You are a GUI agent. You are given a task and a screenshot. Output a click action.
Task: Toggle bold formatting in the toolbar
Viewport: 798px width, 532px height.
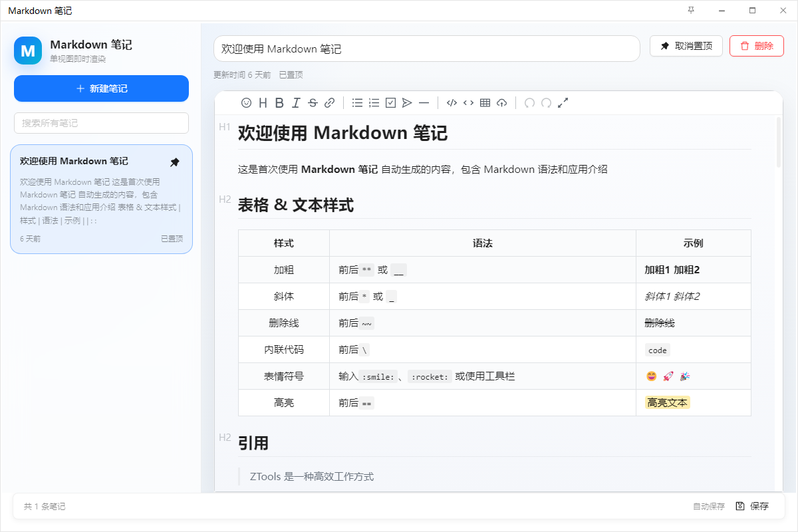(x=279, y=103)
